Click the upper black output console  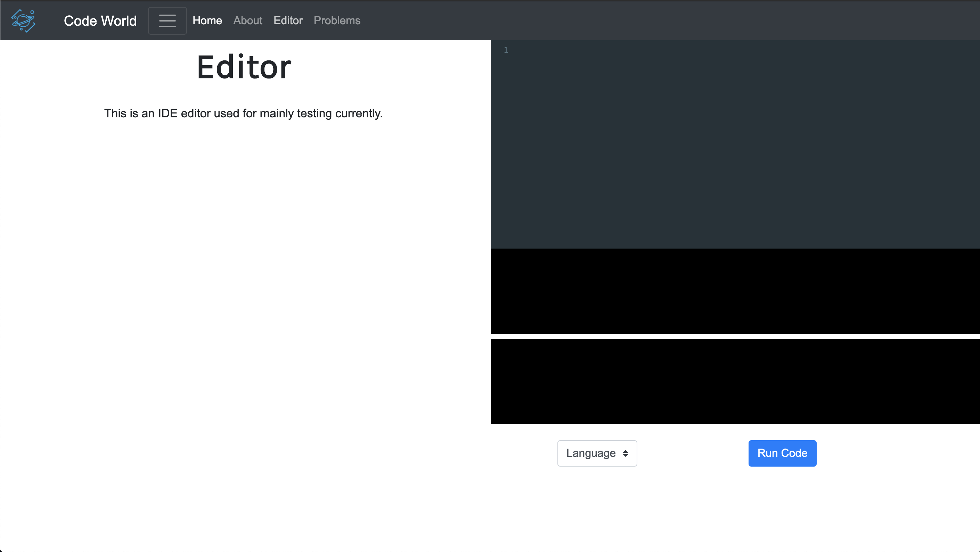[x=734, y=291]
